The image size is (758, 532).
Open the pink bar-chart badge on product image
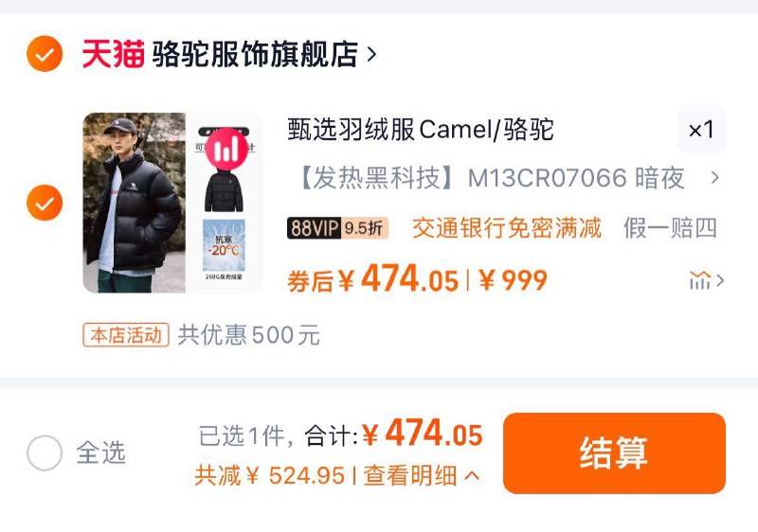[x=226, y=150]
